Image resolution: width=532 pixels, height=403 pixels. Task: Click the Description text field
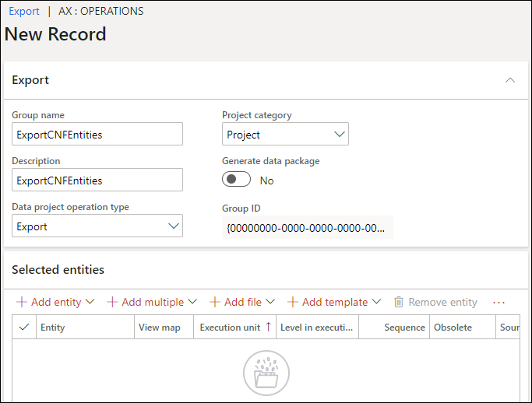97,180
